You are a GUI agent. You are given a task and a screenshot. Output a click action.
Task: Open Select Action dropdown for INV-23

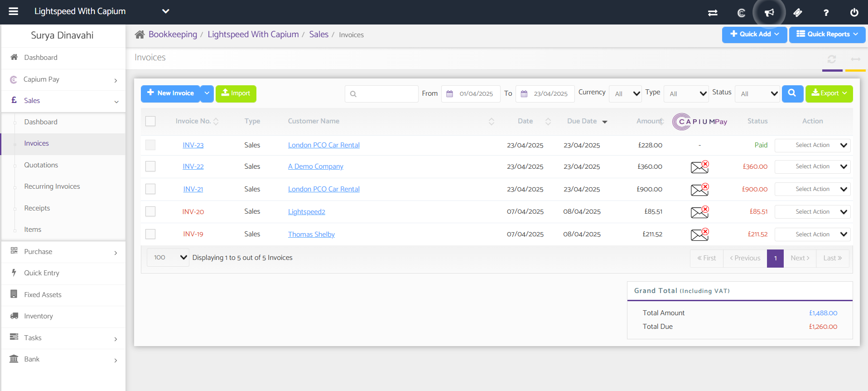[812, 145]
